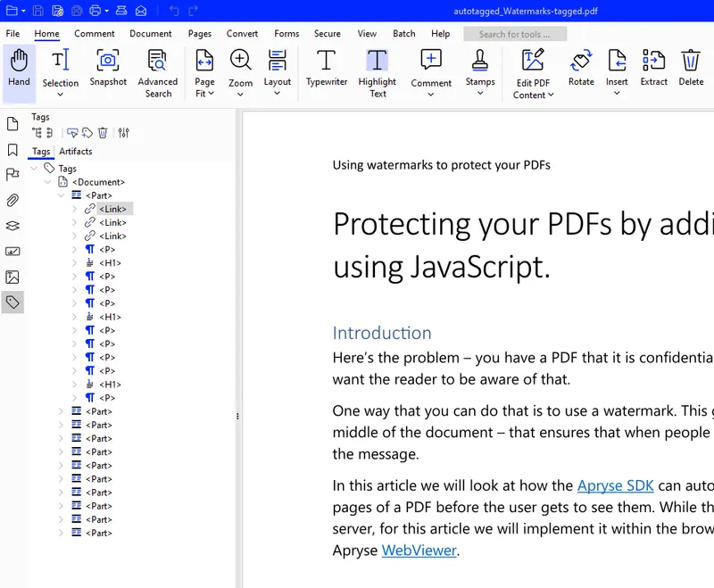Click the Redo arrow icon
The width and height of the screenshot is (714, 588).
coord(193,11)
